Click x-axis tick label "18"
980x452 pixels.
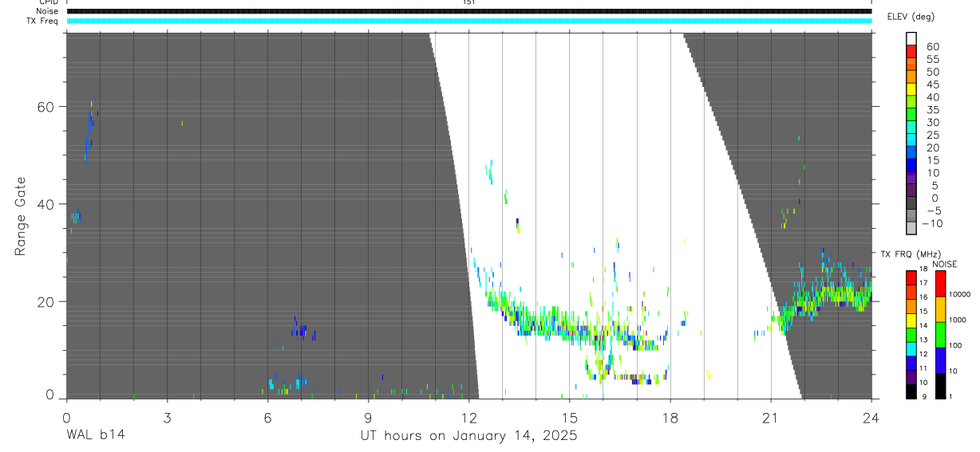(670, 417)
